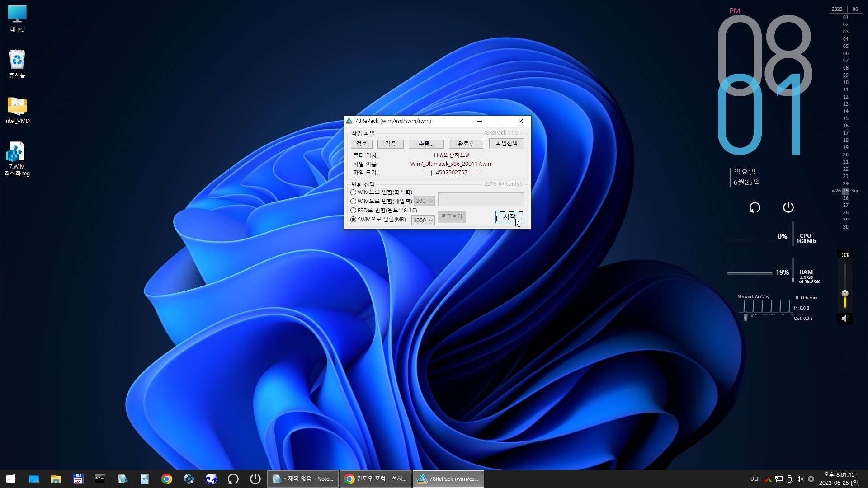Click the 추출... button
Screen dimensions: 868x488
[426, 144]
